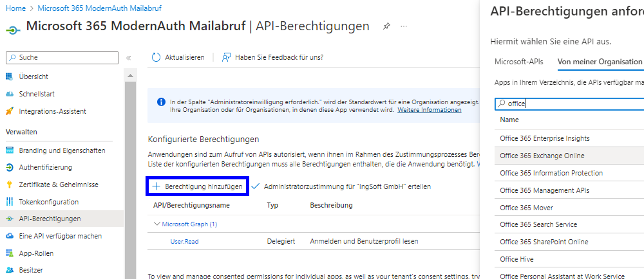Viewport: 644px width, 279px height.
Task: Open the Übersicht sidebar icon
Action: [10, 76]
